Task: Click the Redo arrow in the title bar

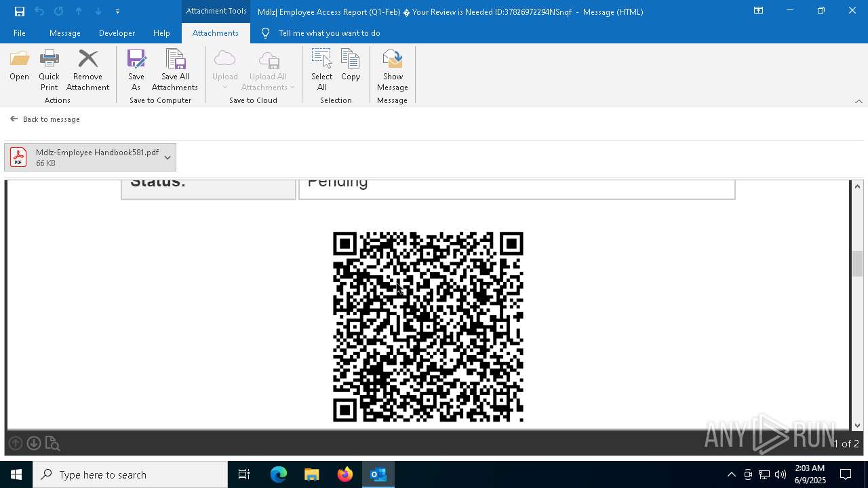Action: pos(59,12)
